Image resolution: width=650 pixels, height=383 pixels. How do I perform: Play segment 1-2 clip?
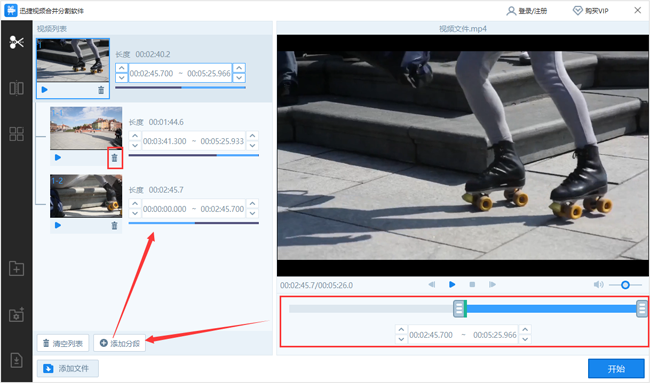coord(58,225)
